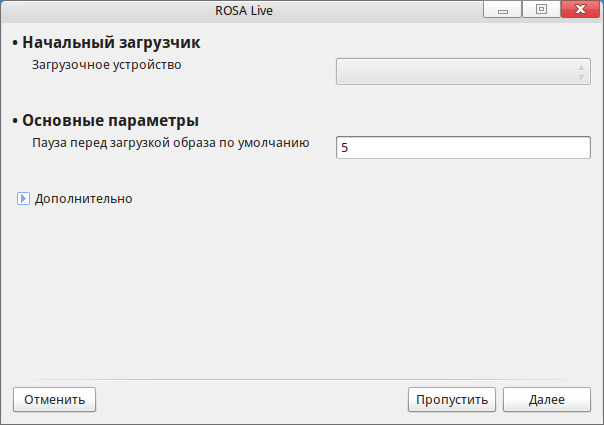
Task: Maximize the ROSA Live window
Action: coord(541,10)
